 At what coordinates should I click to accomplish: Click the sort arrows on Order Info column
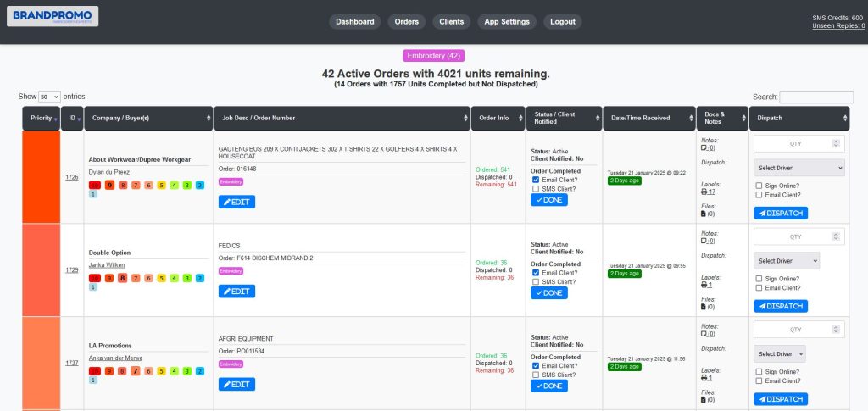point(520,119)
